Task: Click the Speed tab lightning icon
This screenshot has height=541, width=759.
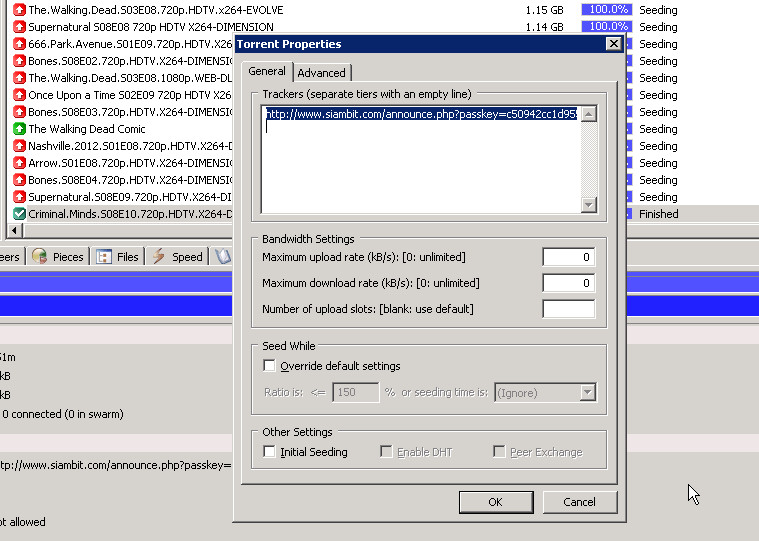Action: point(159,256)
